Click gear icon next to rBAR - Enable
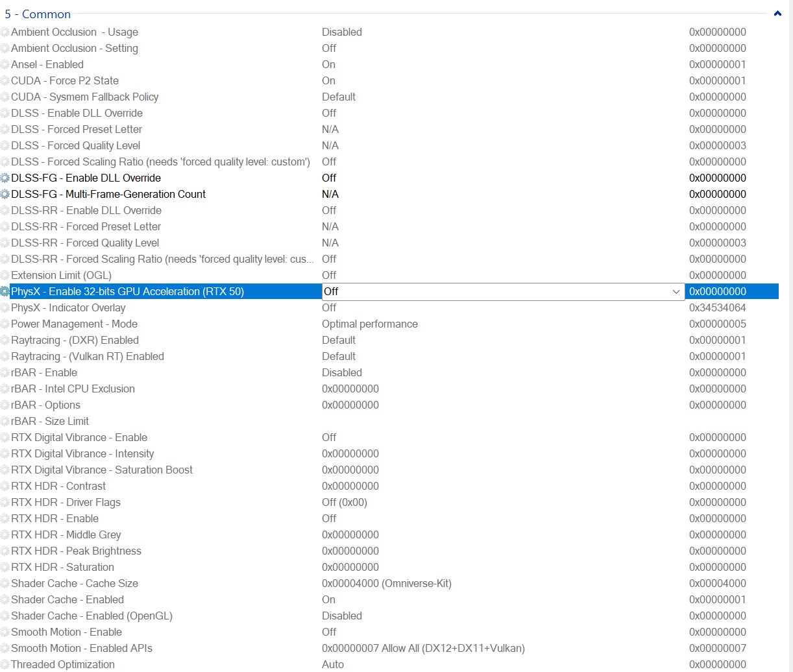The image size is (793, 672). (5, 372)
